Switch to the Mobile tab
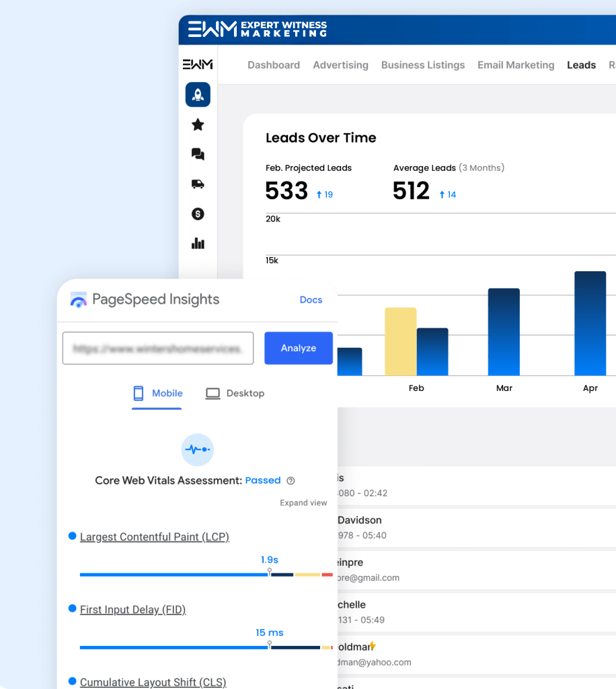 (x=157, y=393)
